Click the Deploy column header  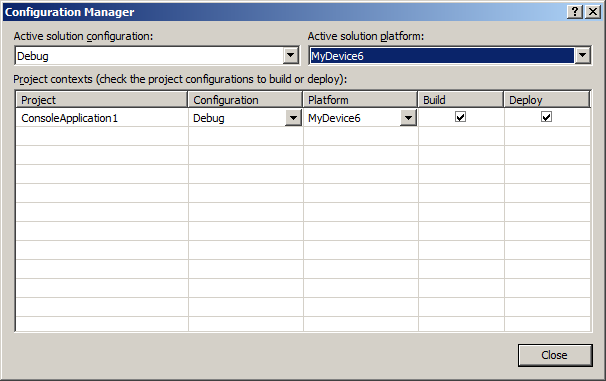pyautogui.click(x=547, y=100)
